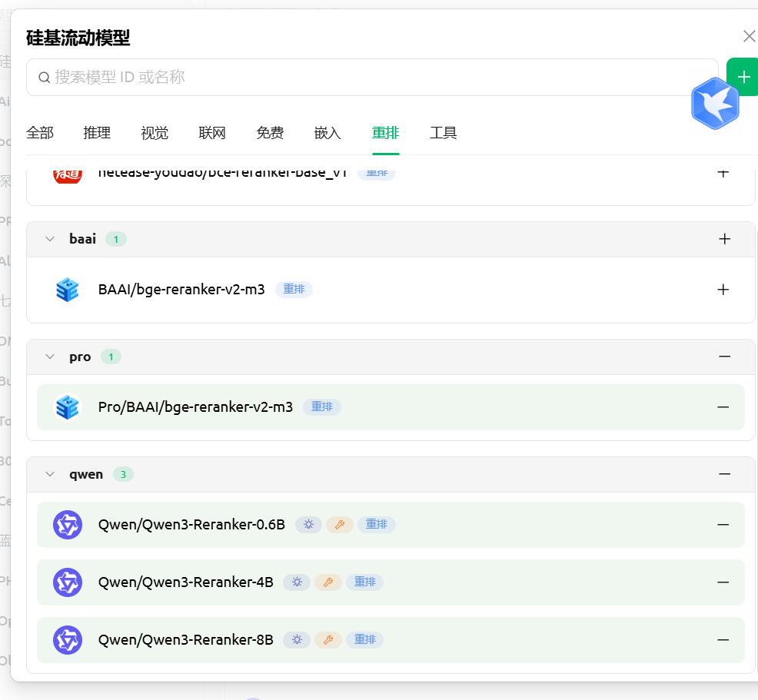The image size is (758, 700).
Task: Switch to the 全部 tab
Action: pyautogui.click(x=40, y=133)
